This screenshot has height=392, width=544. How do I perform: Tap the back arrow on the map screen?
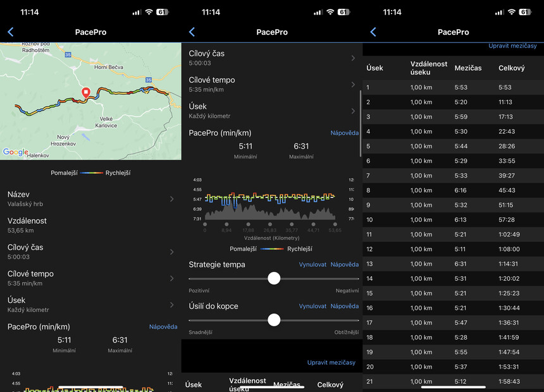click(10, 32)
